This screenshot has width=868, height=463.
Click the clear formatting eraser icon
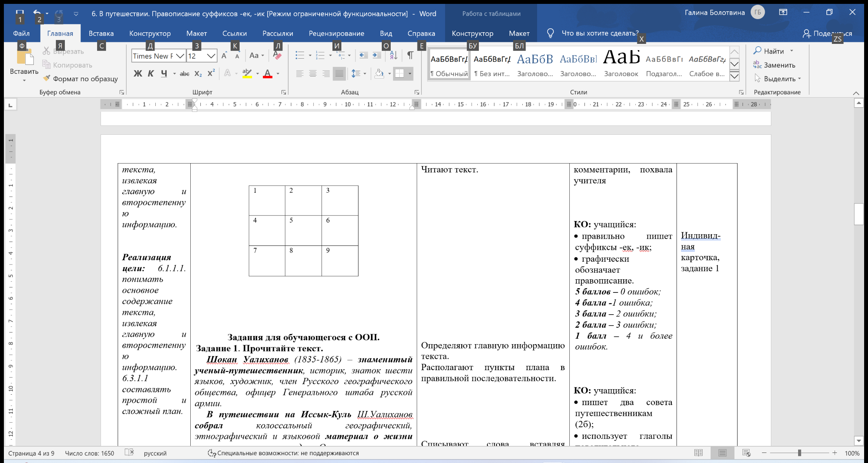tap(277, 56)
